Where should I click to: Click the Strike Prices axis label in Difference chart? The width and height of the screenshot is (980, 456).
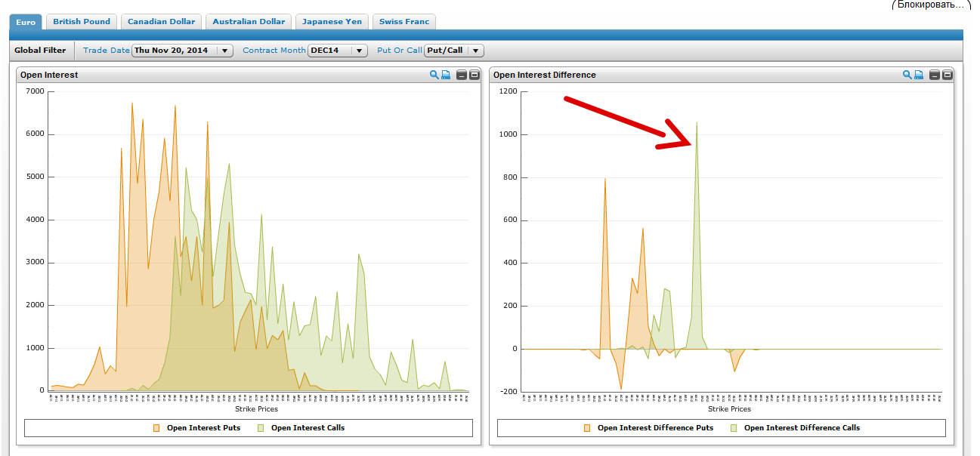[729, 409]
